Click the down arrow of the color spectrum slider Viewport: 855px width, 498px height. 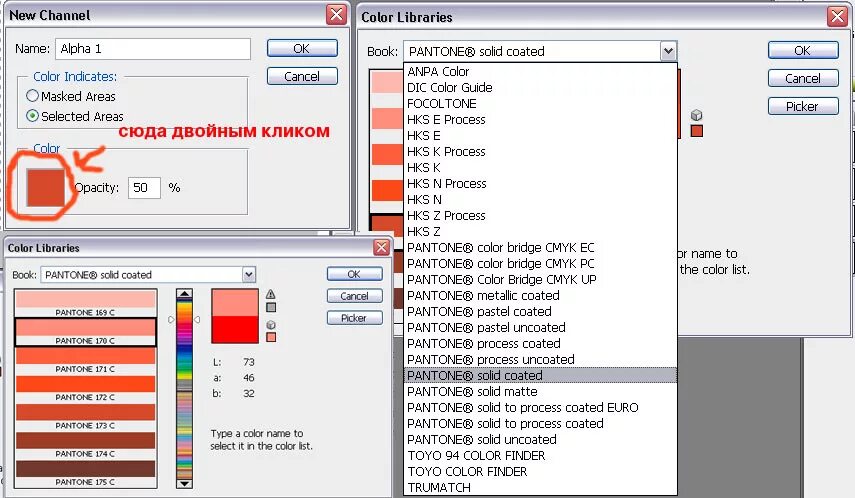(x=184, y=483)
